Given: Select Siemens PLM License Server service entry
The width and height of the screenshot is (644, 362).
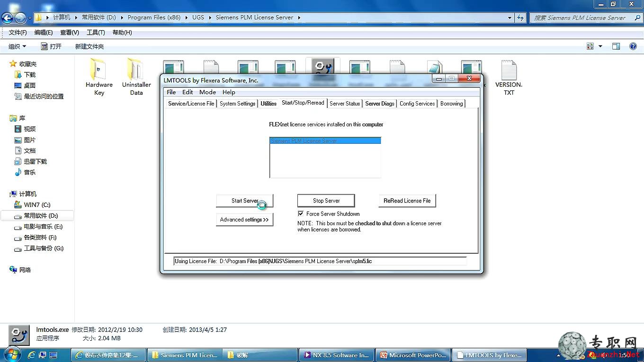Looking at the screenshot, I should coord(325,141).
